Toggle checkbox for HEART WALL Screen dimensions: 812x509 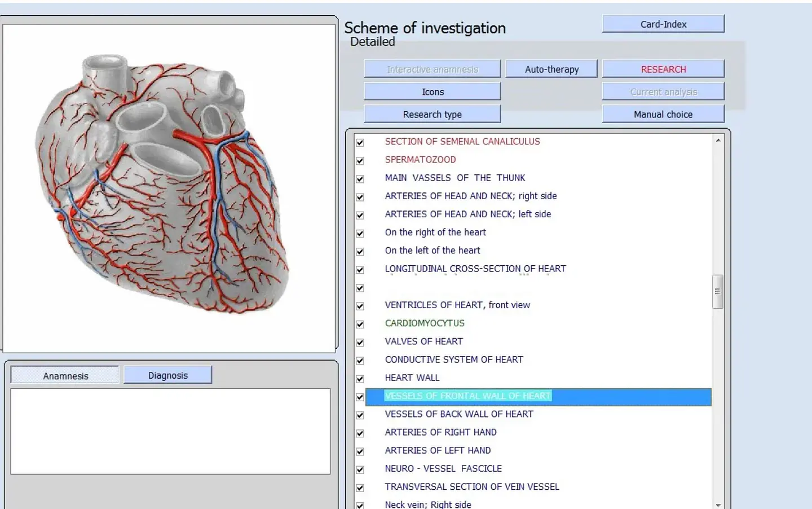point(360,378)
